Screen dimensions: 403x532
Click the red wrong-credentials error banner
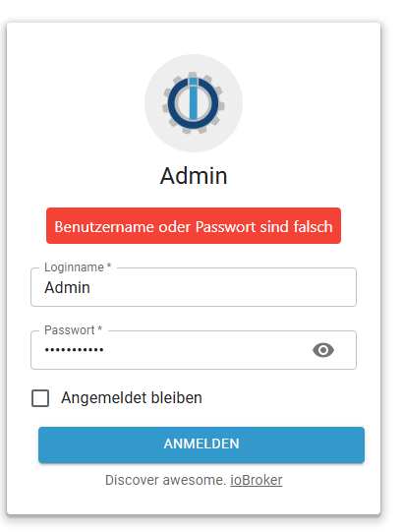tap(194, 225)
